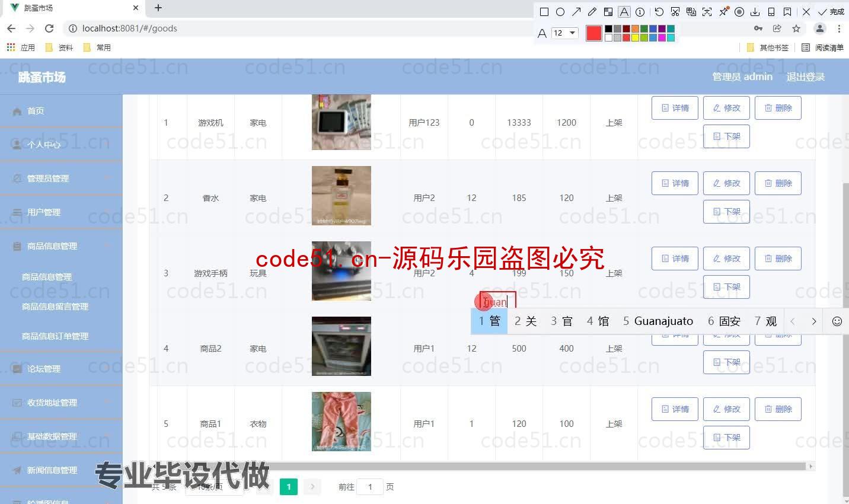The width and height of the screenshot is (849, 504).
Task: Open the Chrome profile avatar
Action: coord(820,28)
